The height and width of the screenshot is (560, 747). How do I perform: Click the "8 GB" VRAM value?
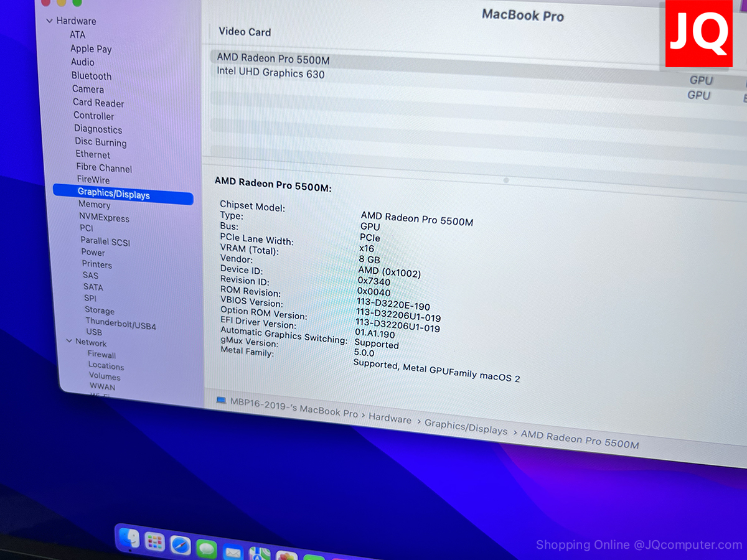370,259
